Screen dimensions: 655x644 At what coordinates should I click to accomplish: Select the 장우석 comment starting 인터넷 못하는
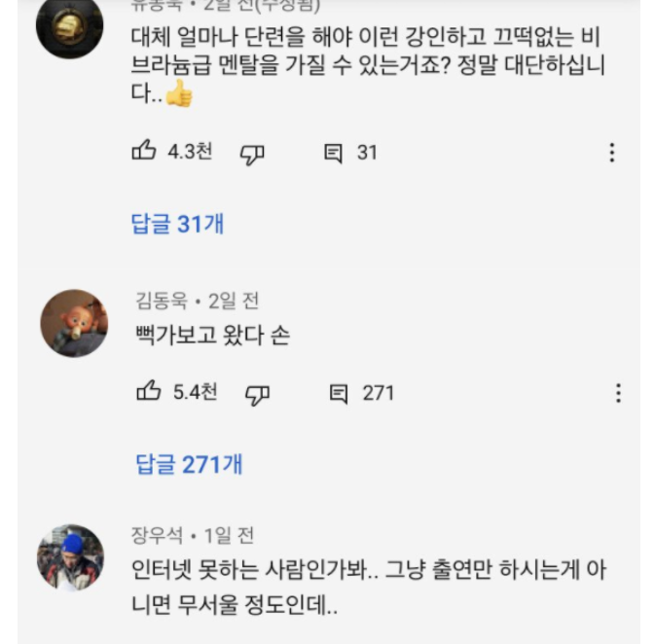pyautogui.click(x=369, y=587)
